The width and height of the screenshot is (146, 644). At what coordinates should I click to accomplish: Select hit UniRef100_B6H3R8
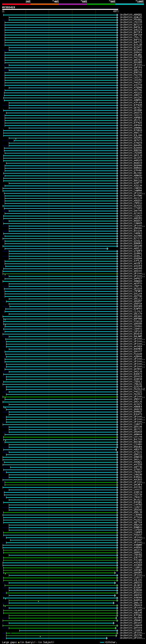[131, 306]
